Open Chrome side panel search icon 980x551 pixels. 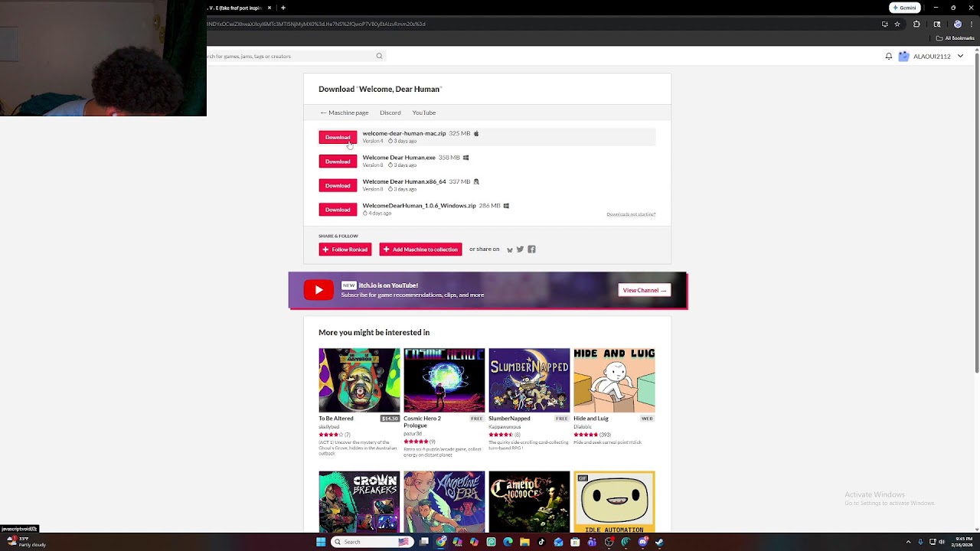[x=936, y=24]
